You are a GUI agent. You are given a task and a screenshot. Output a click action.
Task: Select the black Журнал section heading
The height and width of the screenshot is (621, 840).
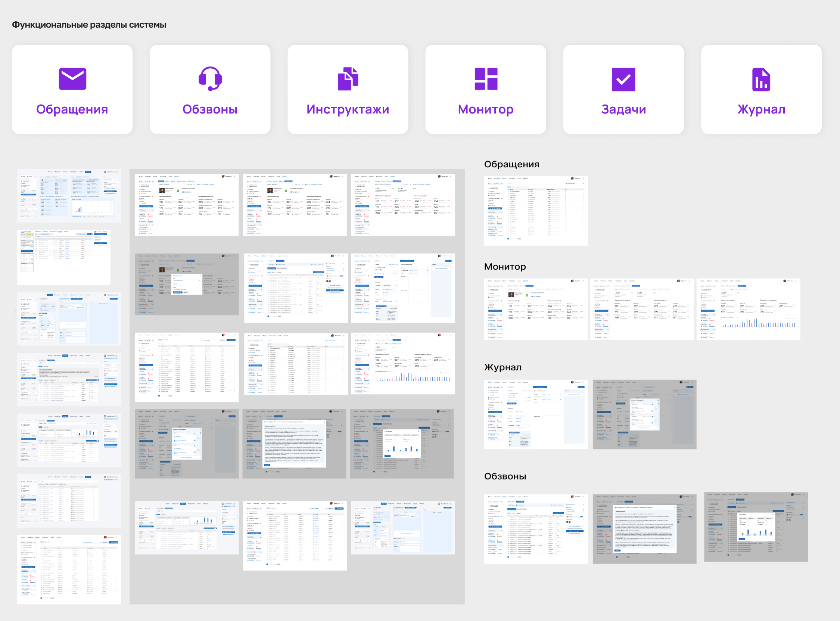tap(503, 367)
